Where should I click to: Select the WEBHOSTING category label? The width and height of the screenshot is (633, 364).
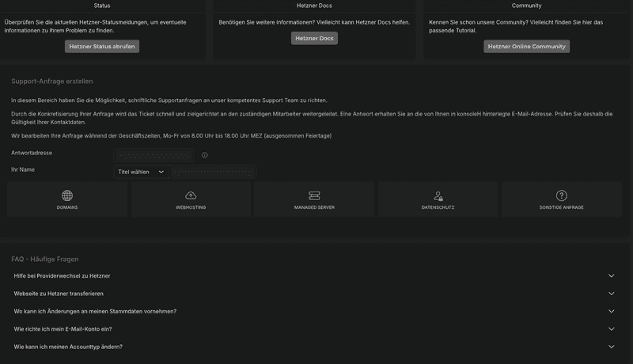pyautogui.click(x=191, y=207)
